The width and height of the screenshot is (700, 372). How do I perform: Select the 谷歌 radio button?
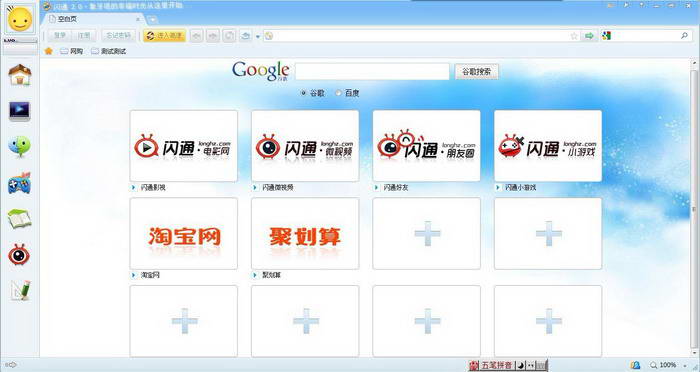tap(304, 93)
